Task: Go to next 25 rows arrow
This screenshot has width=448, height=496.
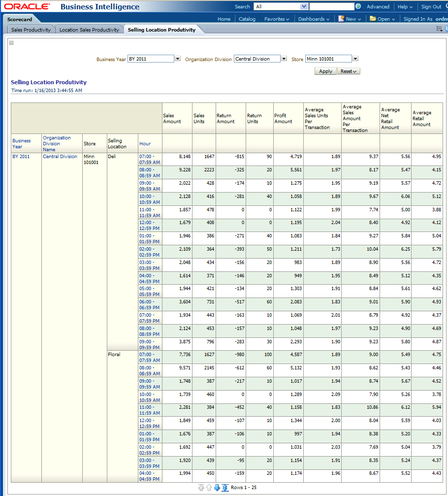Action: click(x=217, y=488)
